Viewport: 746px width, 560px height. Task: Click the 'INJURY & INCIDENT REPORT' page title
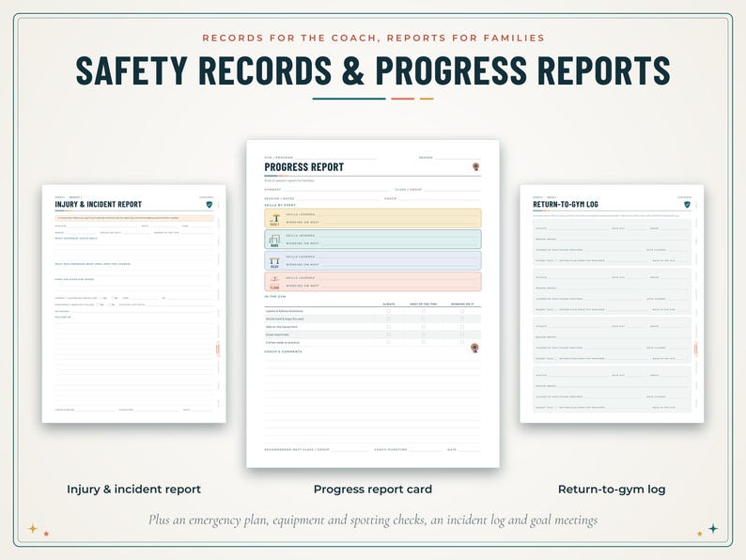pyautogui.click(x=99, y=204)
